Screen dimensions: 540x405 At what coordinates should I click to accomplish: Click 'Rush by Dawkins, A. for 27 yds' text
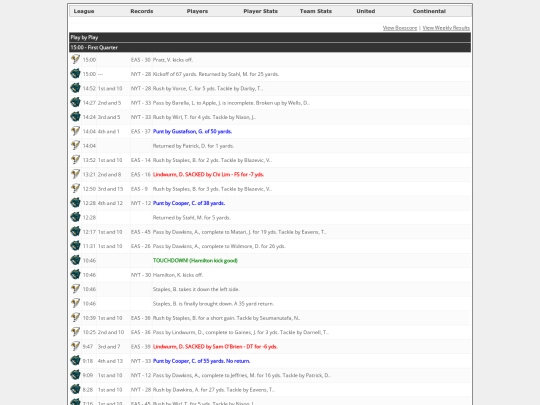(x=187, y=390)
